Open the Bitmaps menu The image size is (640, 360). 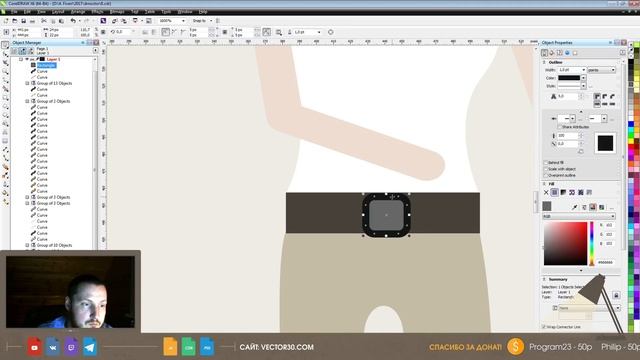[x=117, y=12]
